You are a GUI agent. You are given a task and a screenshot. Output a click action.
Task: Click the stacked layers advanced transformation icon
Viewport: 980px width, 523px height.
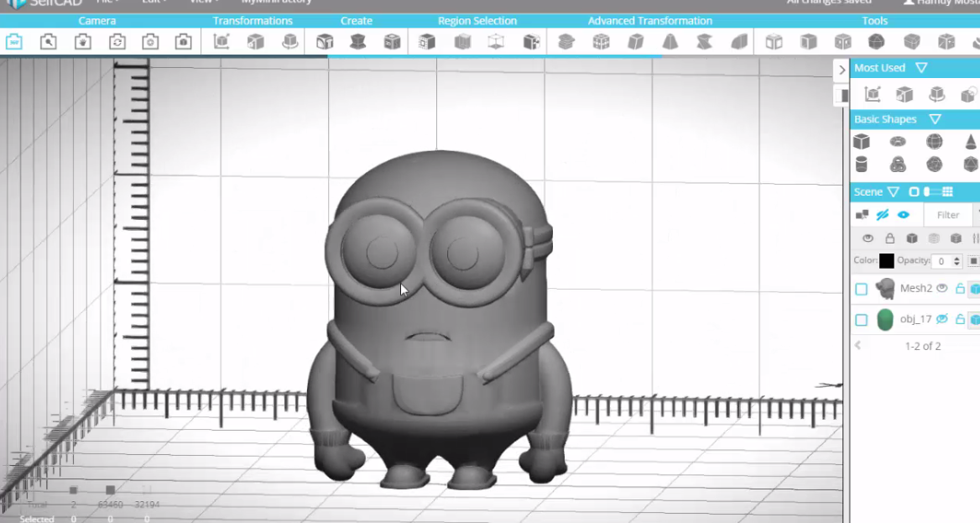tap(566, 42)
